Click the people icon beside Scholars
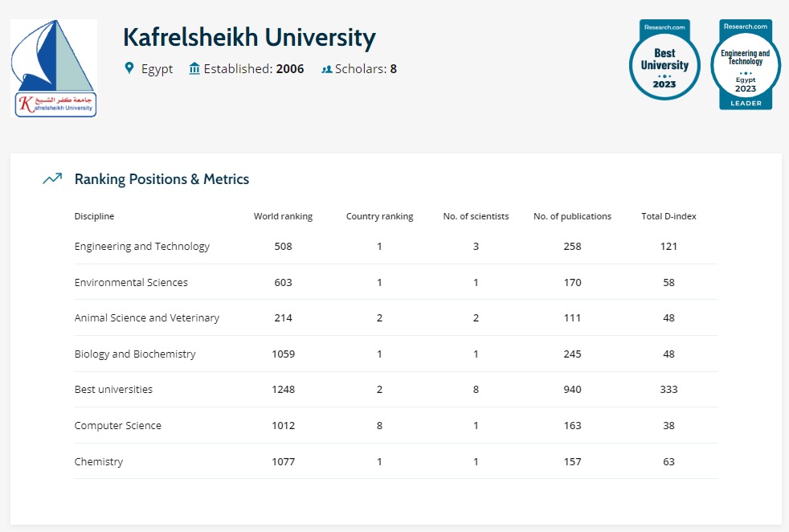The height and width of the screenshot is (532, 789). point(326,69)
